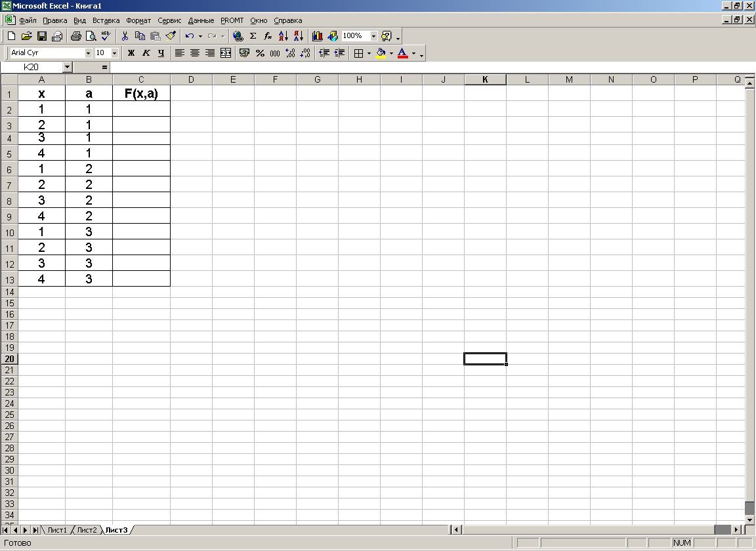Switch to the Лист2 sheet tab
This screenshot has height=551, width=756.
point(87,530)
